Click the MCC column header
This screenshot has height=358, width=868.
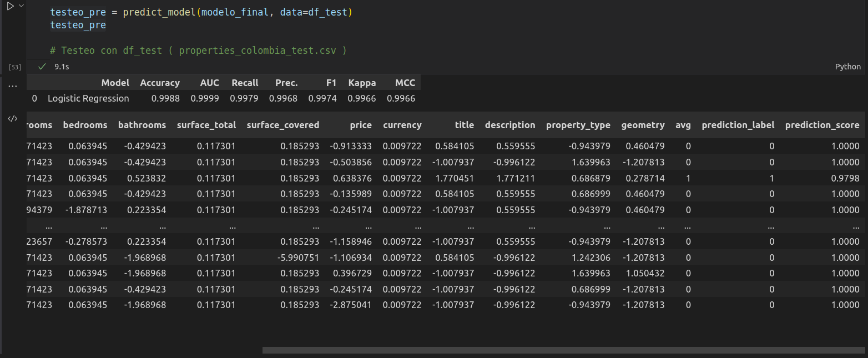tap(405, 83)
